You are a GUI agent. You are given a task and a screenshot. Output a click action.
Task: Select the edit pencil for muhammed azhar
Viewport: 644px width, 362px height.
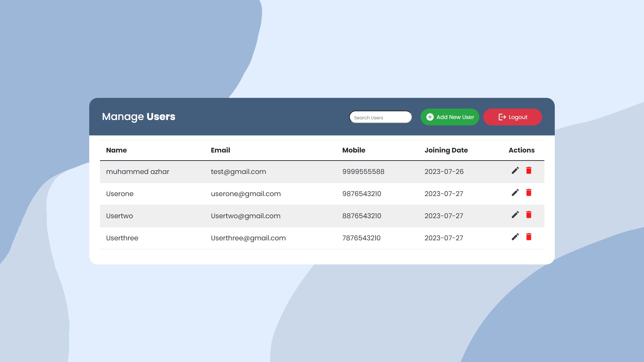pos(515,171)
